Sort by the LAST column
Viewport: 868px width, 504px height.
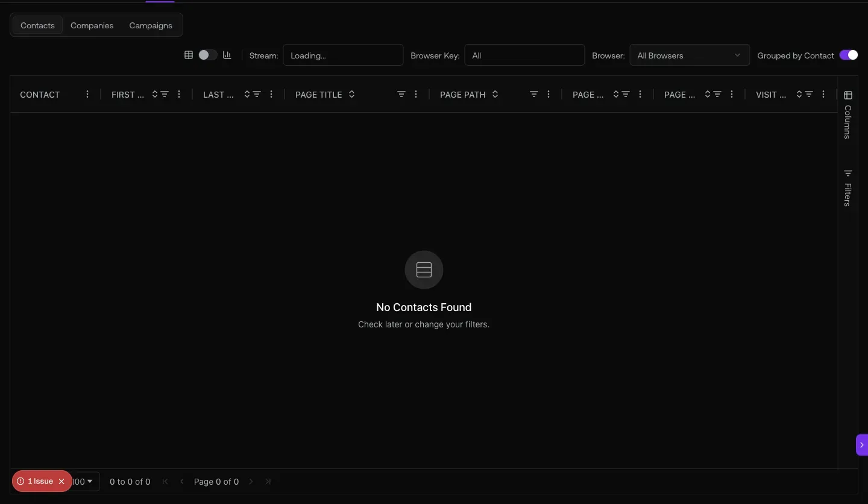click(x=247, y=94)
